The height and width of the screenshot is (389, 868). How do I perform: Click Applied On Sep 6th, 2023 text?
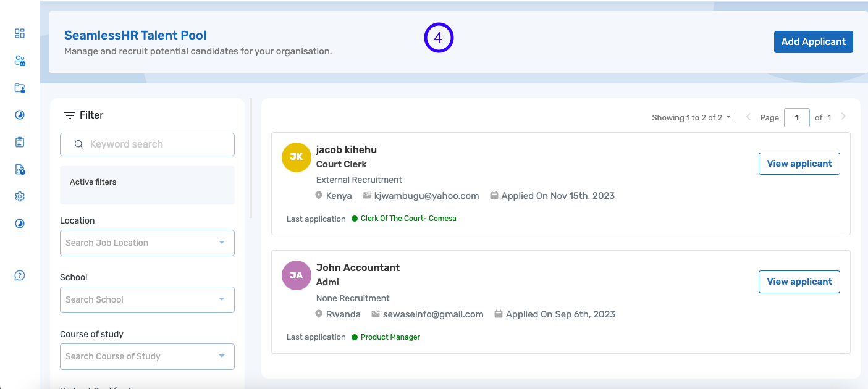[x=560, y=314]
